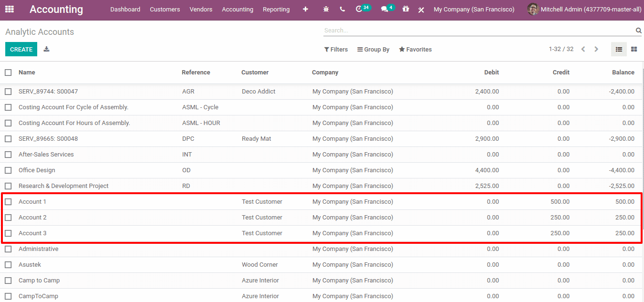Open conversations chat icon with 4 badge
Viewport: 644px width, 302px height.
[x=387, y=9]
